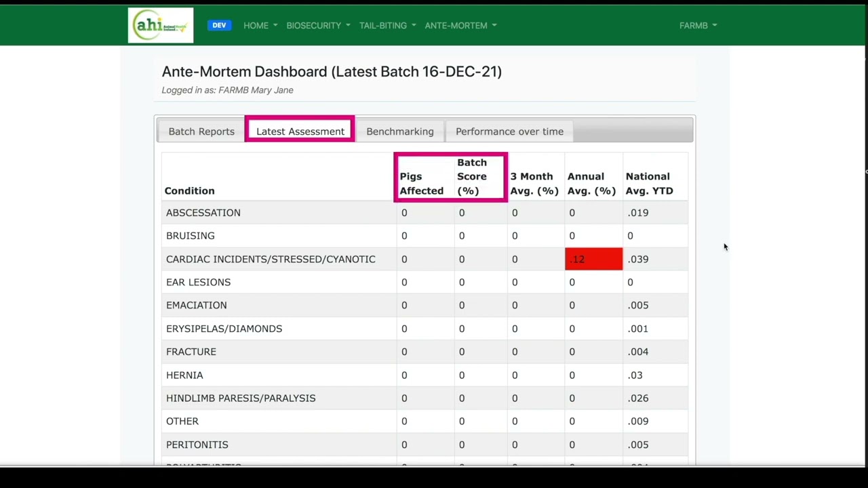Select the ERYSIPELAS/DIAMONDS label
The height and width of the screenshot is (488, 868).
tap(224, 329)
